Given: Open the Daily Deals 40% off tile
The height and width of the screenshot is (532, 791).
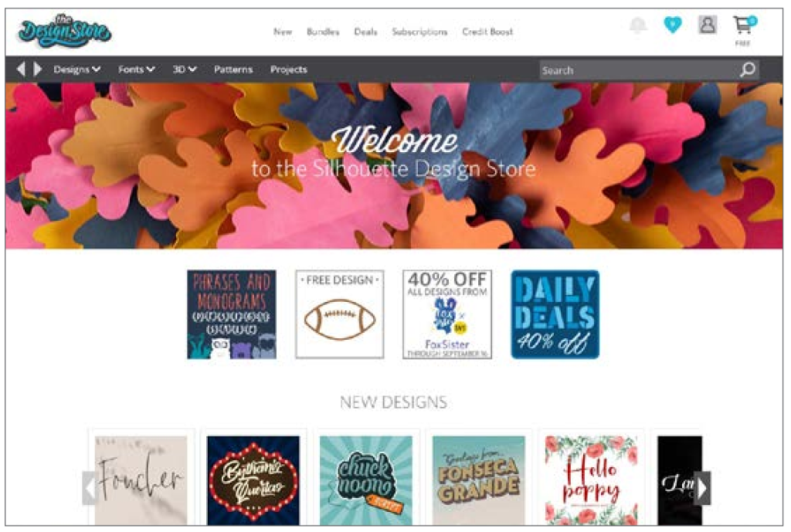Looking at the screenshot, I should tap(555, 314).
